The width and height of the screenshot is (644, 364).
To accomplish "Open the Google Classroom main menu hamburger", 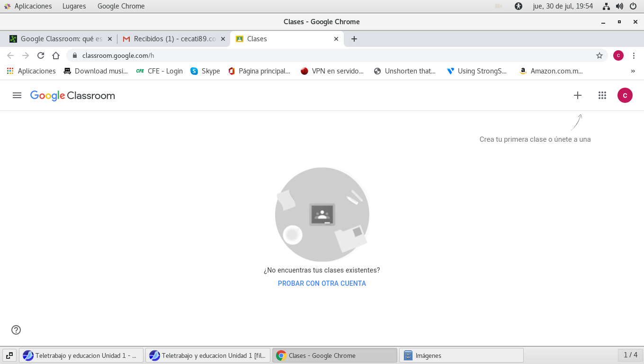I will [x=17, y=95].
